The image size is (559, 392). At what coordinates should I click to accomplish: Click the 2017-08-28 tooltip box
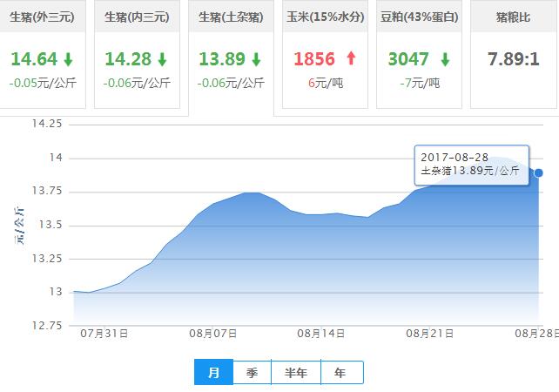[x=472, y=165]
